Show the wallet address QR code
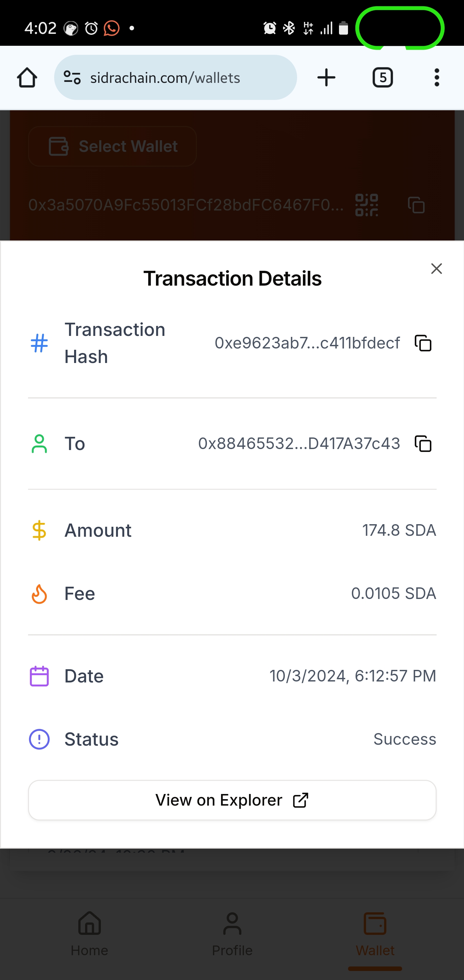 [x=367, y=205]
